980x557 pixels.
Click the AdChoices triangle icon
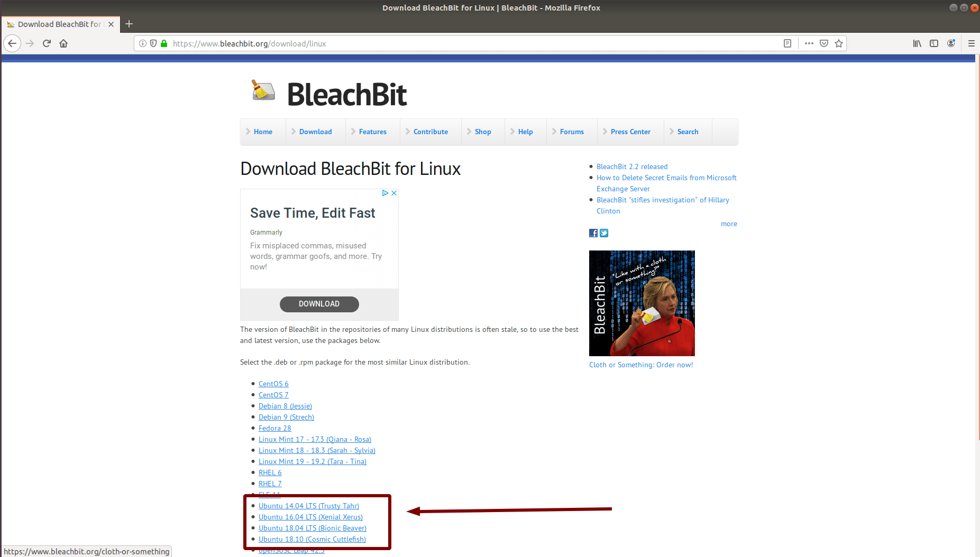(x=386, y=193)
